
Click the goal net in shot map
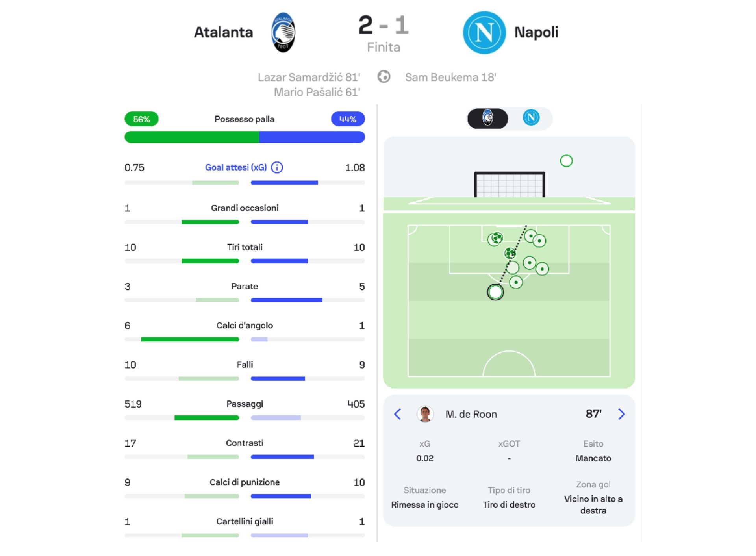coord(510,185)
